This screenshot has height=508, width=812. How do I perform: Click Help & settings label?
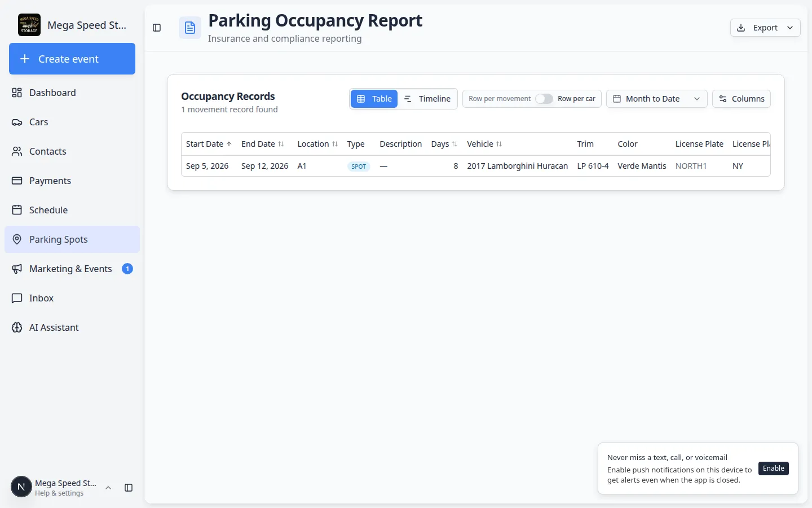pos(59,493)
